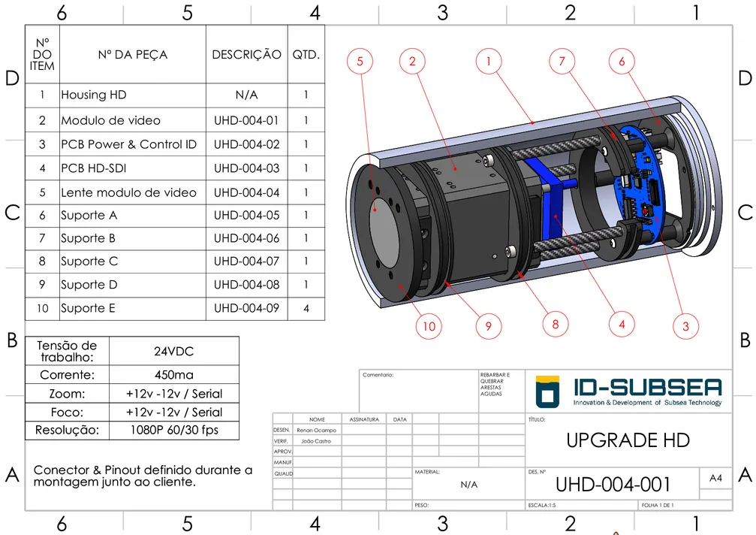The image size is (756, 535).
Task: Click the 'FOLHA 1 DE 1' field
Action: 658,505
